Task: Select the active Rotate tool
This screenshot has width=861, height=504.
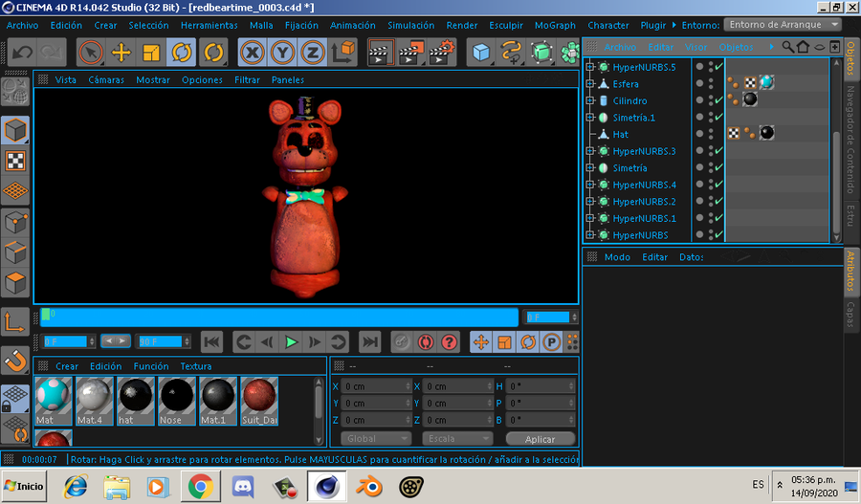Action: point(181,53)
